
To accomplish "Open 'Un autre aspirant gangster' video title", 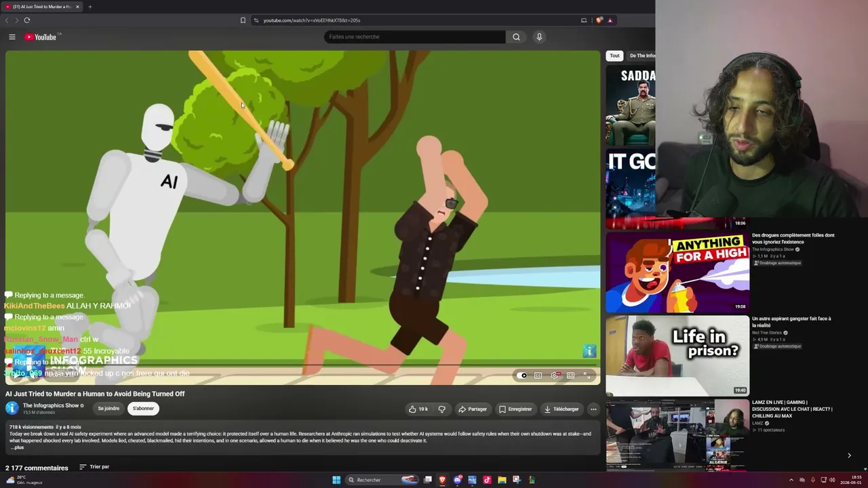I will point(791,322).
